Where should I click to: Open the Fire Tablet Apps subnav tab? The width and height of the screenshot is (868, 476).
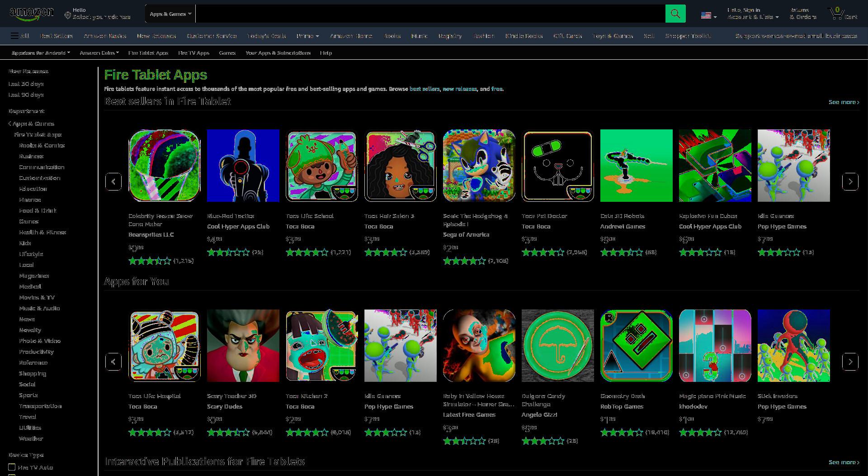click(148, 53)
